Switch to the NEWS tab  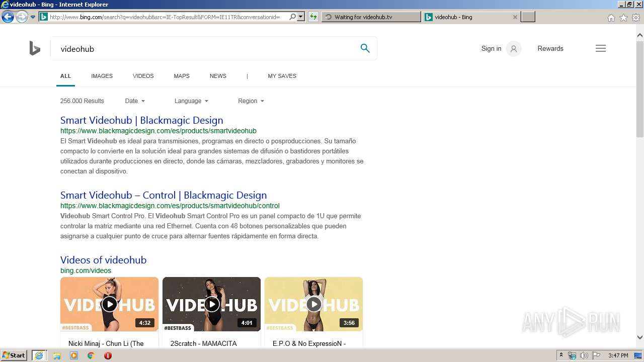pos(218,76)
